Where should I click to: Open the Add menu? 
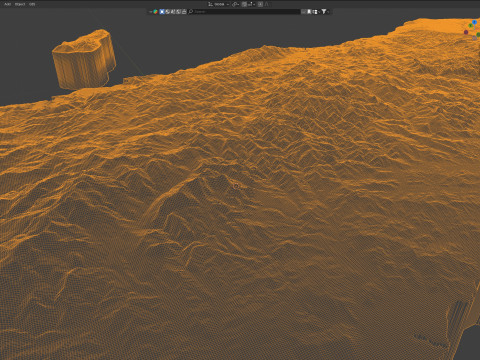pyautogui.click(x=7, y=4)
